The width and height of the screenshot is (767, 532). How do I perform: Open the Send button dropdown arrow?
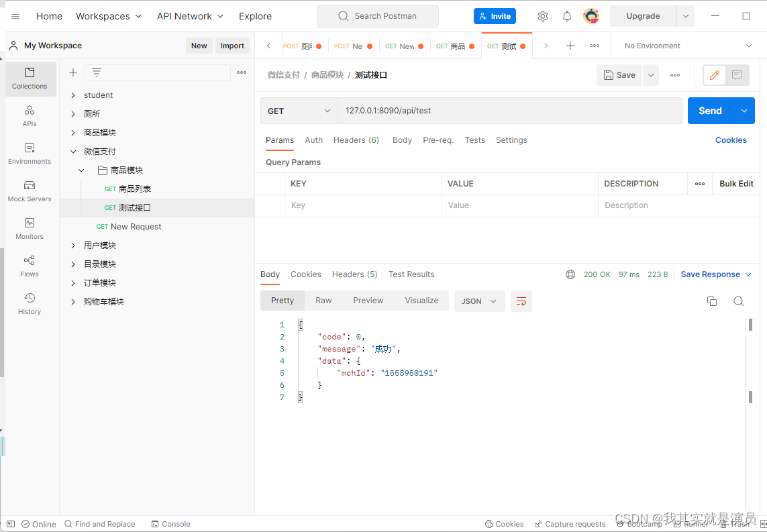coord(744,111)
